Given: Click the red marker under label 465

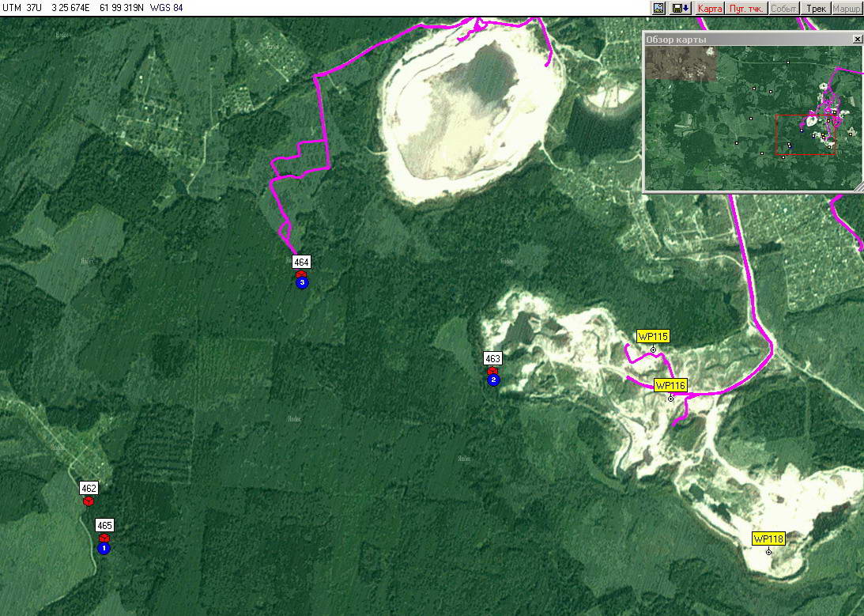Looking at the screenshot, I should coord(104,538).
